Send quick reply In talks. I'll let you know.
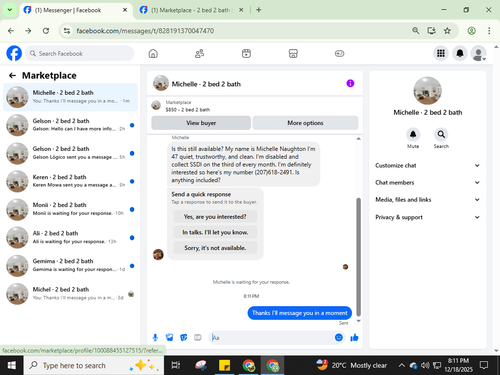 pos(215,232)
